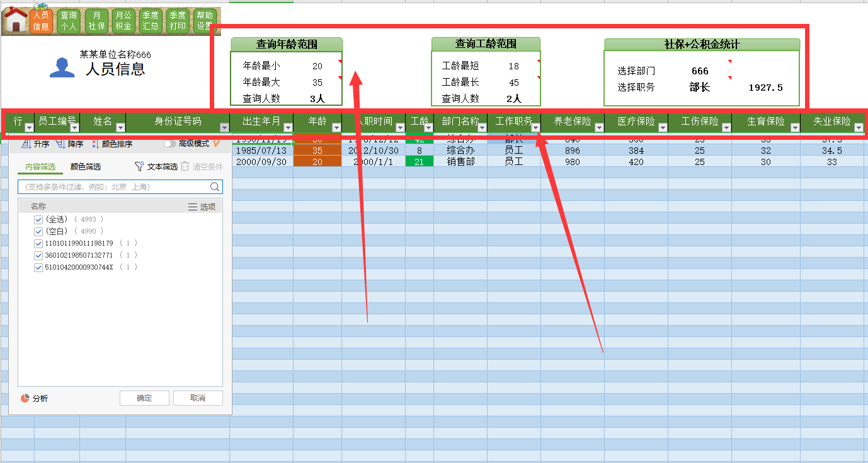Sort descending with the 降序 icon

(60, 144)
